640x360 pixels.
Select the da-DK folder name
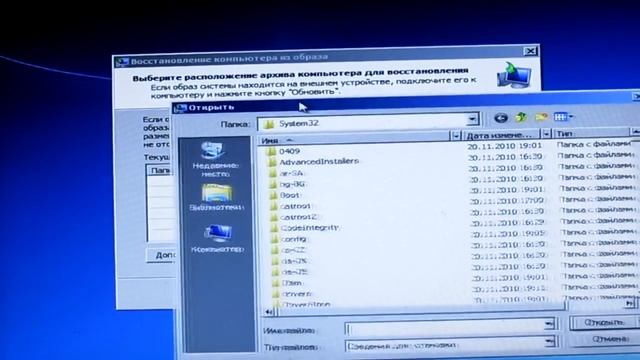pos(294,261)
